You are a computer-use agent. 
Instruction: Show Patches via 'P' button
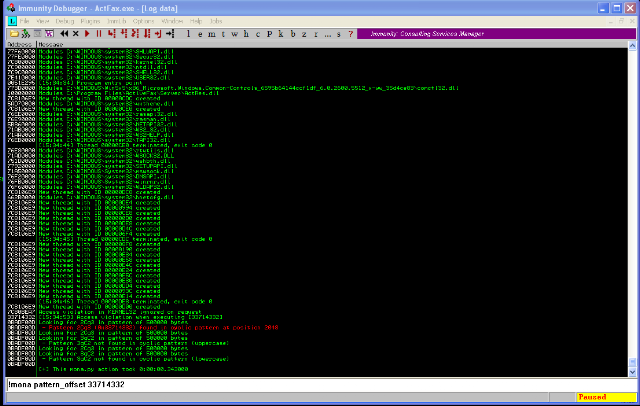269,34
